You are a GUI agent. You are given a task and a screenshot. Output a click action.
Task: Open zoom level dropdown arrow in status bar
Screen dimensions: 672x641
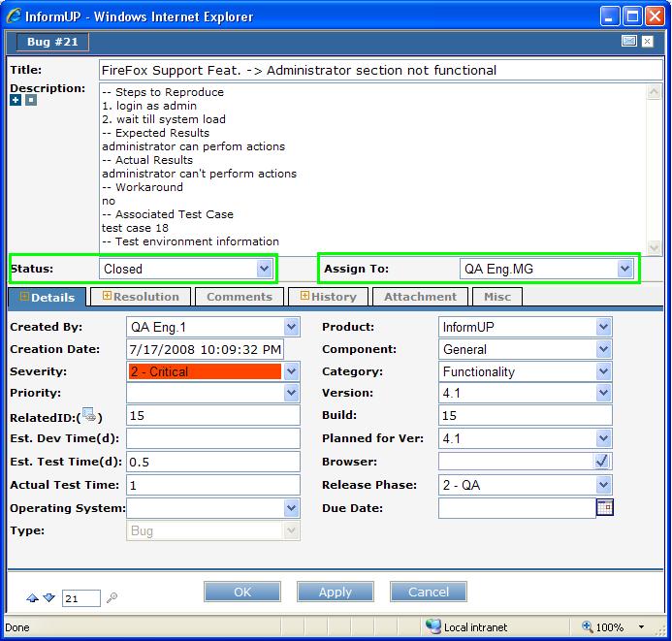[641, 626]
